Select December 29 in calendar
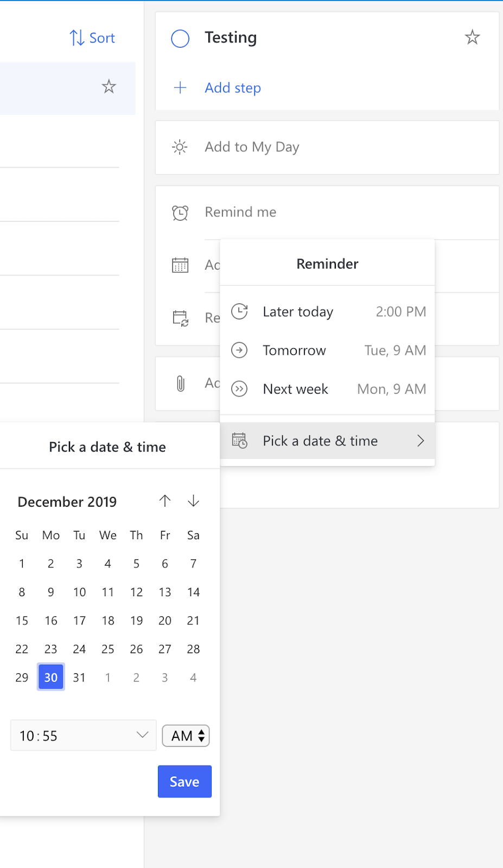The height and width of the screenshot is (868, 503). click(x=22, y=678)
